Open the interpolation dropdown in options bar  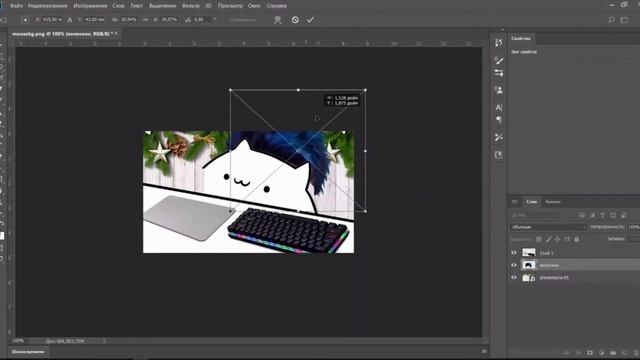243,20
